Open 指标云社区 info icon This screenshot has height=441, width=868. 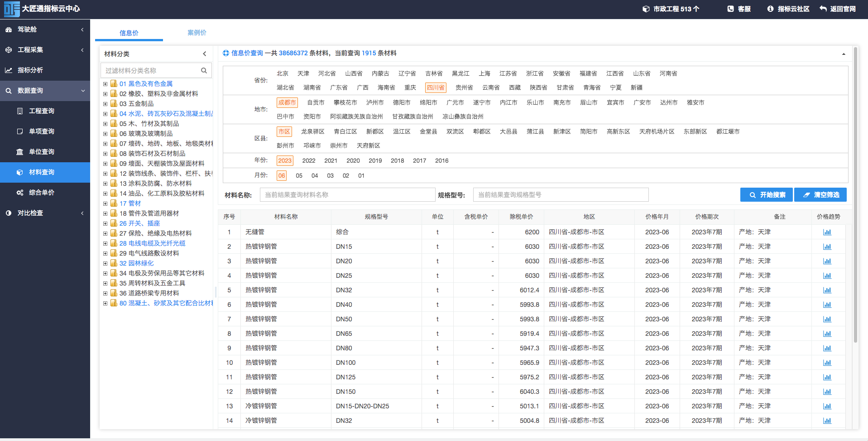[x=770, y=9]
